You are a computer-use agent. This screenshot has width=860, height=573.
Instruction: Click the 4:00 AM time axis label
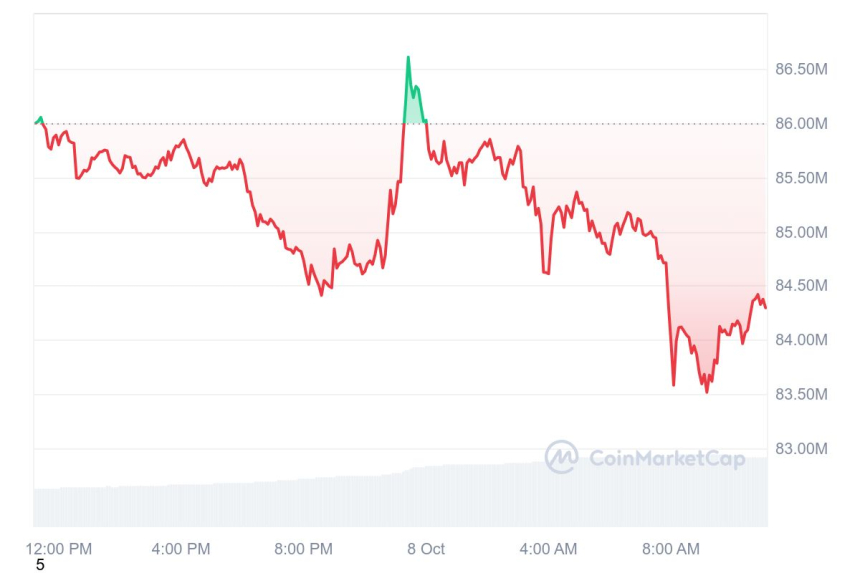[x=548, y=548]
